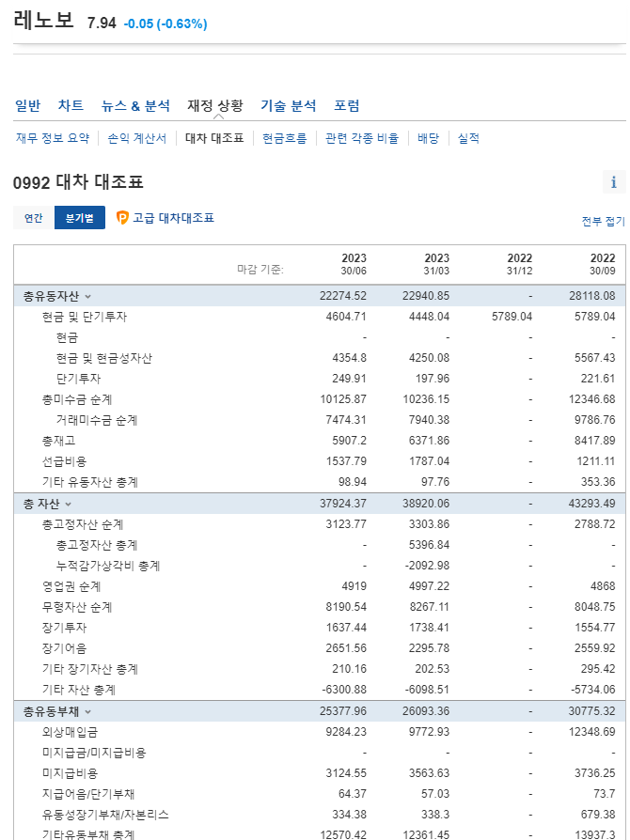Click the 무형자산 순계 row label
Image resolution: width=630 pixels, height=840 pixels.
[77, 608]
